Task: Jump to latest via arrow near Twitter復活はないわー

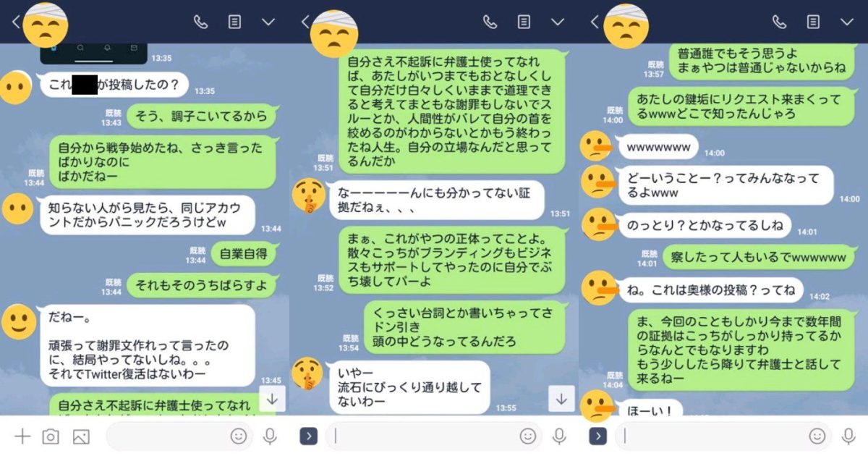Action: (x=272, y=398)
